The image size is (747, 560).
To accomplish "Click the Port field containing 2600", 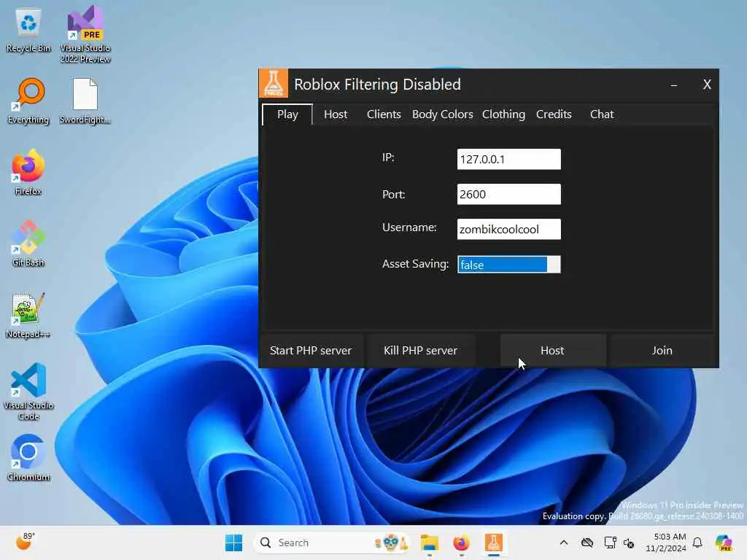I will click(x=508, y=194).
